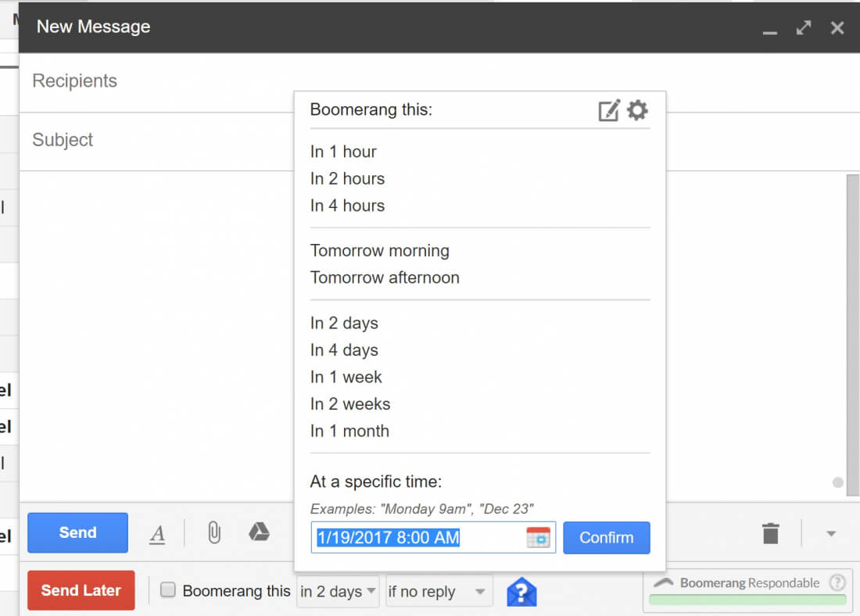The image size is (860, 616).
Task: Expand the 'in 2 days' dropdown
Action: pos(339,592)
